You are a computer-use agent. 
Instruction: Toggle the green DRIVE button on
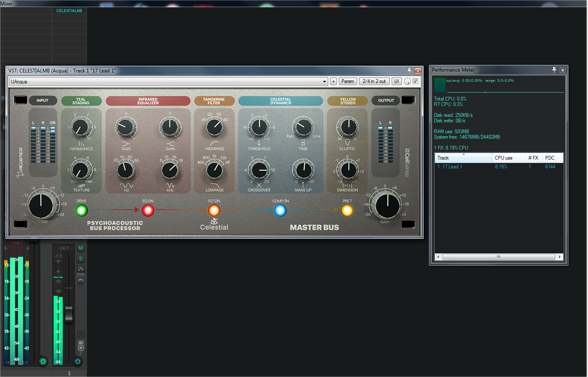82,210
